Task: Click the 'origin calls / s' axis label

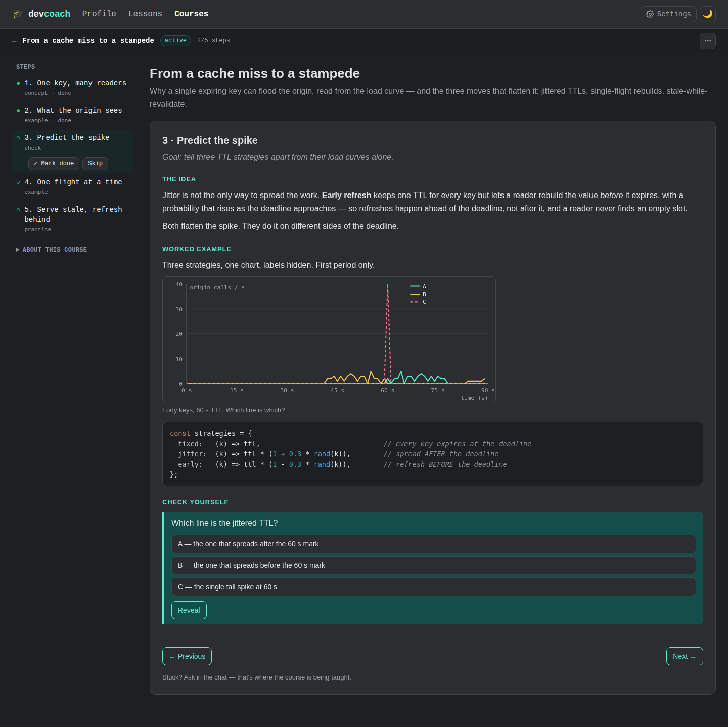Action: tap(217, 288)
